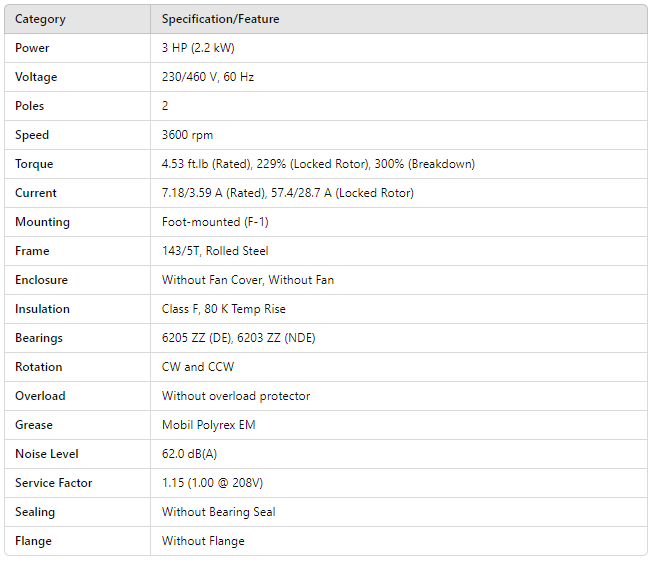The width and height of the screenshot is (654, 563).
Task: Click the Specification/Feature column header
Action: pos(220,19)
